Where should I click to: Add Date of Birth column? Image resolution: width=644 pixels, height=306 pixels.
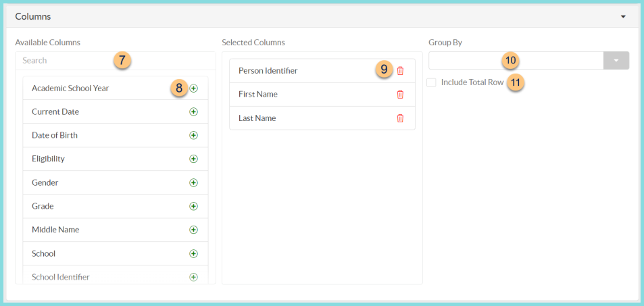click(x=193, y=135)
